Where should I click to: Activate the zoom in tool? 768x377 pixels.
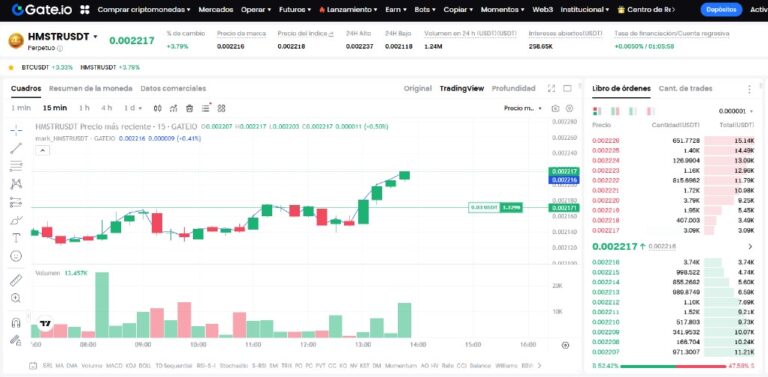[16, 298]
